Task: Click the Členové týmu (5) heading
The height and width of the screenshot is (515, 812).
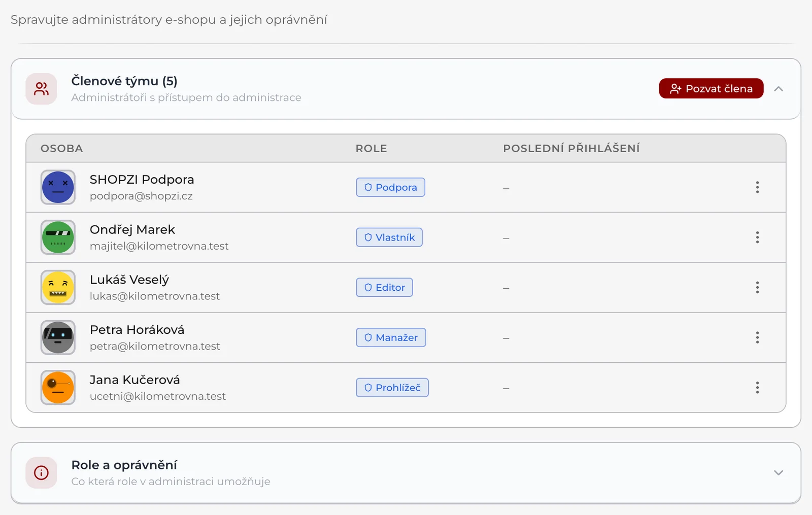Action: click(x=124, y=81)
